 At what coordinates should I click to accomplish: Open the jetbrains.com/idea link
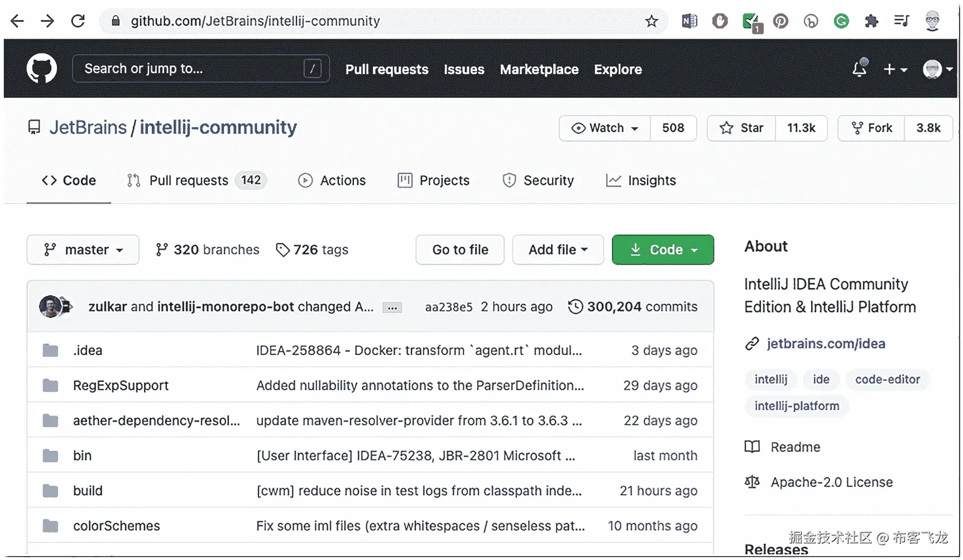click(x=826, y=343)
